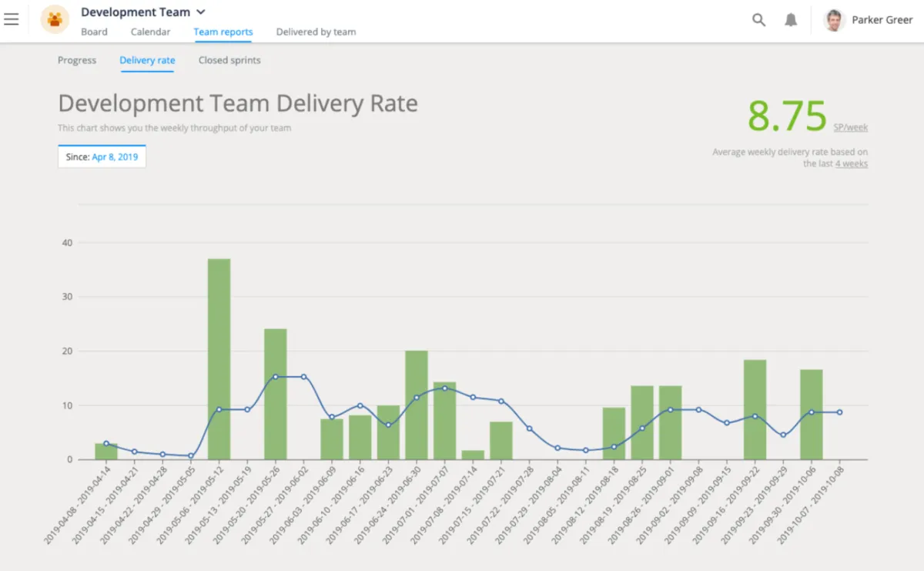Open the hamburger main menu
The width and height of the screenshot is (924, 571).
(12, 19)
